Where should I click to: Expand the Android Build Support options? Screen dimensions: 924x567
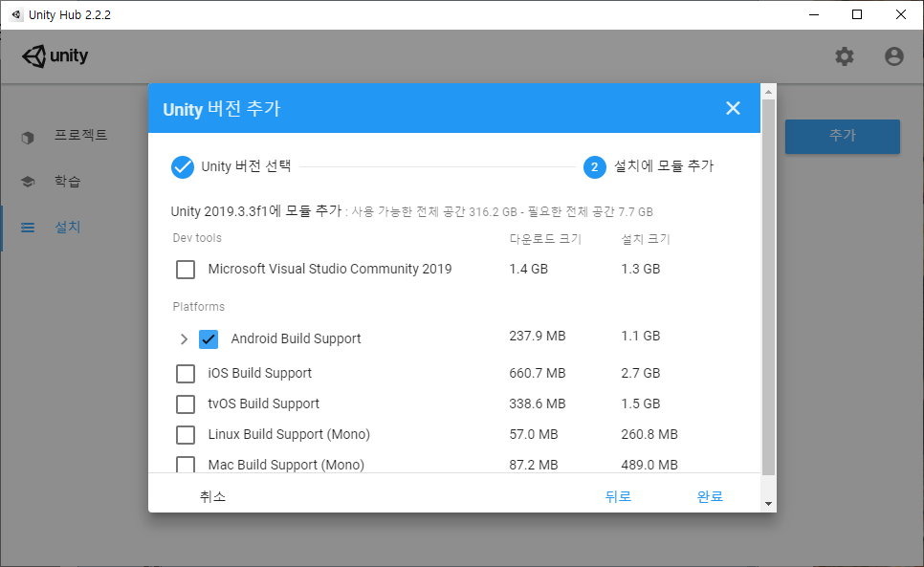coord(183,338)
